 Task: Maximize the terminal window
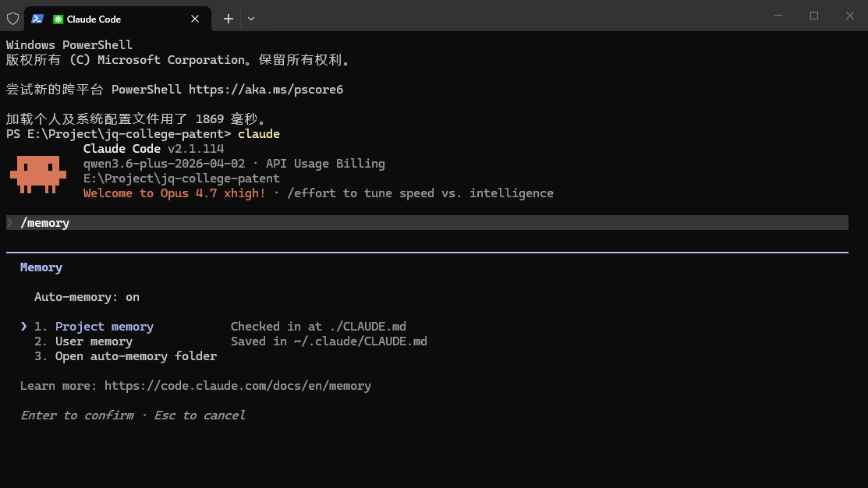[x=813, y=16]
